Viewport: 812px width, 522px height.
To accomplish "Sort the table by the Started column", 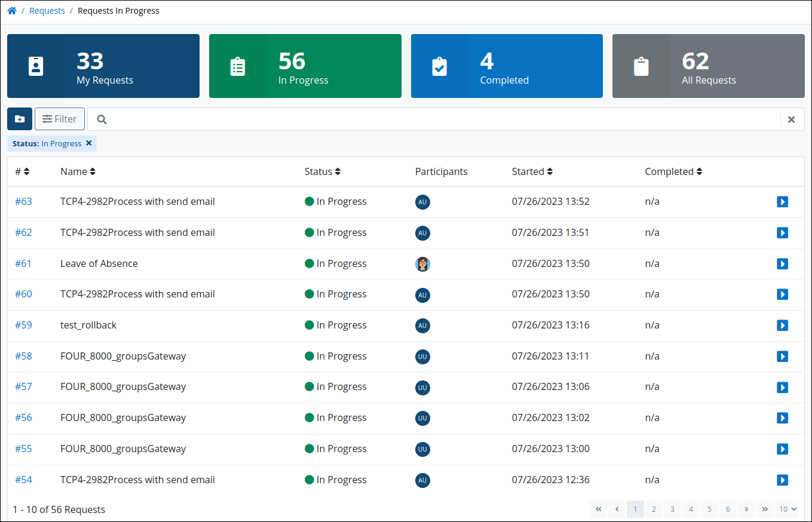I will [532, 171].
